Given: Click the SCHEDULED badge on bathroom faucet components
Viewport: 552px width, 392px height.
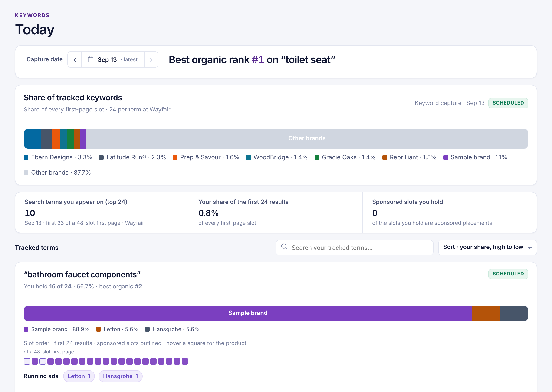Looking at the screenshot, I should (508, 274).
